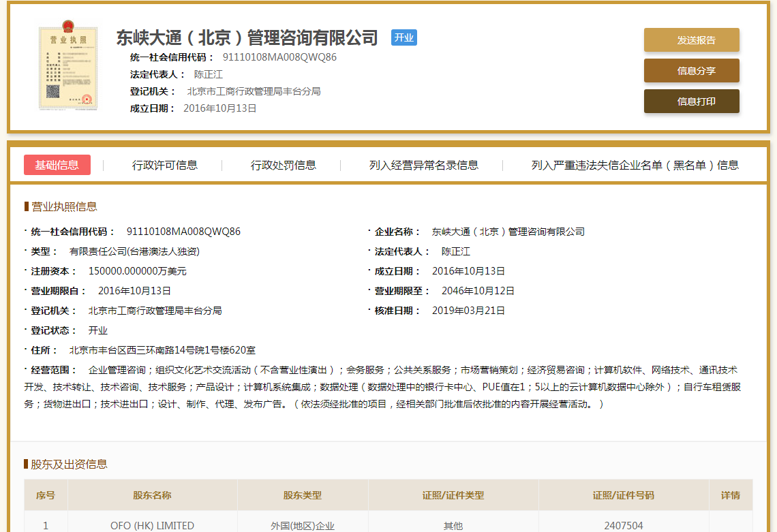Click the 证照/证件号码 column header

[624, 495]
